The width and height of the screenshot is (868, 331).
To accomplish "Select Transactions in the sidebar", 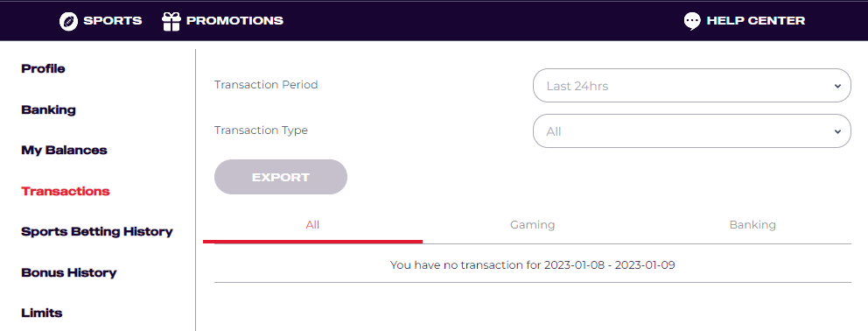I will pos(66,191).
